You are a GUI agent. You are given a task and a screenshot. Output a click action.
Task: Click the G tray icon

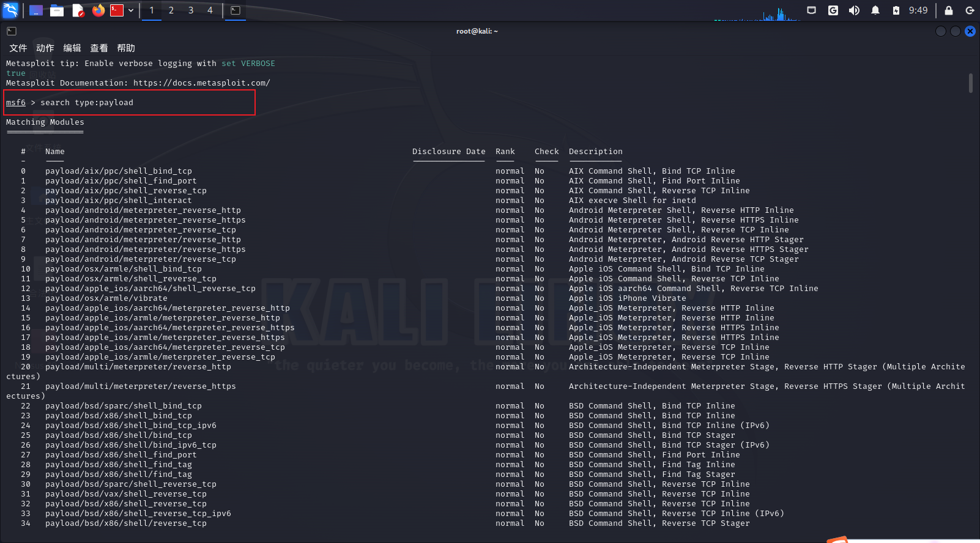click(x=833, y=10)
